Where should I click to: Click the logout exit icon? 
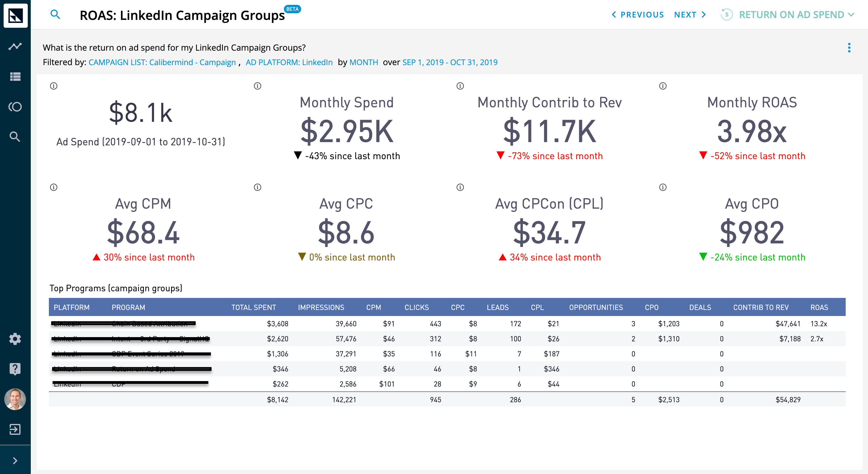pyautogui.click(x=15, y=430)
